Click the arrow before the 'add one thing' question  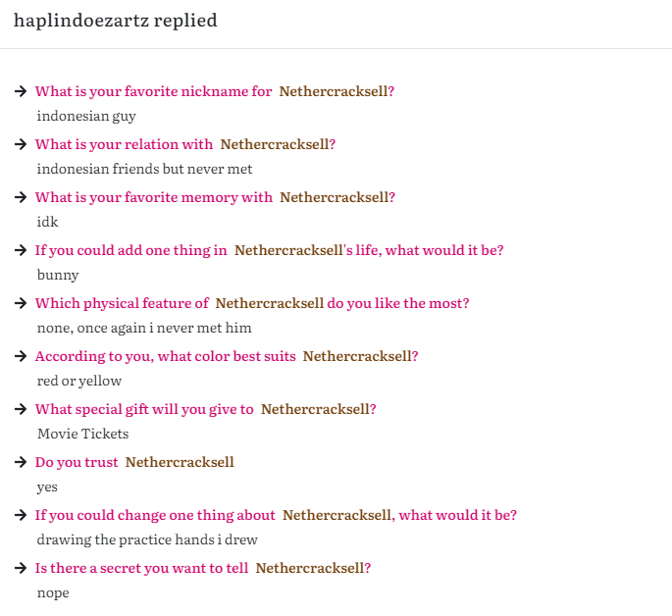(x=21, y=250)
